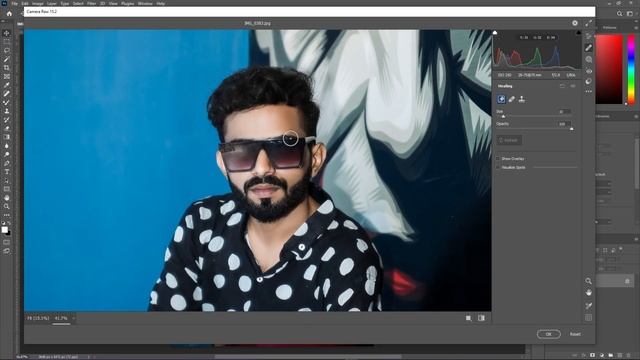Click the Refresh button in Healing

tap(509, 140)
